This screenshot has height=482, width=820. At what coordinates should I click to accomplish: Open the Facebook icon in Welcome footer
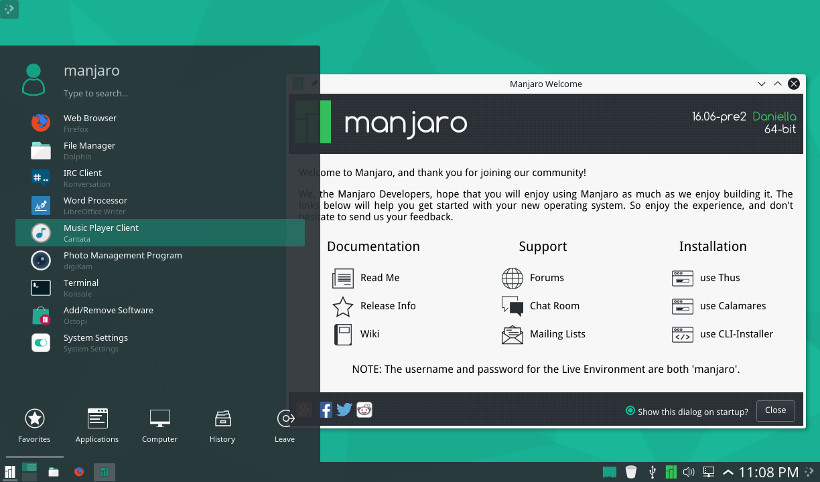coord(326,410)
